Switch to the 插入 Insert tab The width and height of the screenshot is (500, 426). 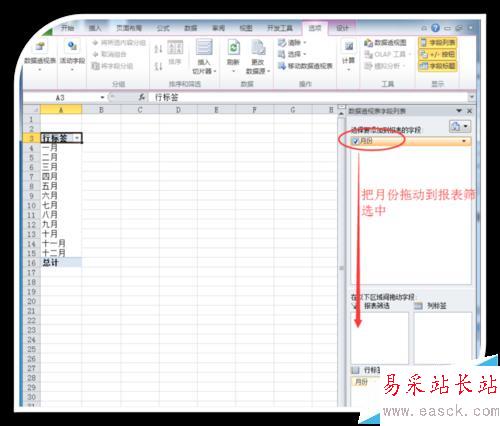95,28
